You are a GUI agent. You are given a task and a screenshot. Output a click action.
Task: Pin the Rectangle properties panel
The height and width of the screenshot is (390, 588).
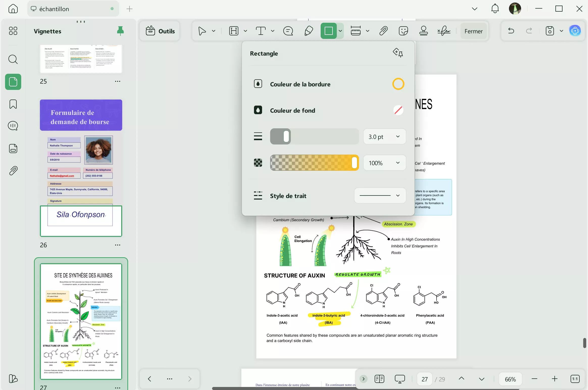click(x=398, y=53)
